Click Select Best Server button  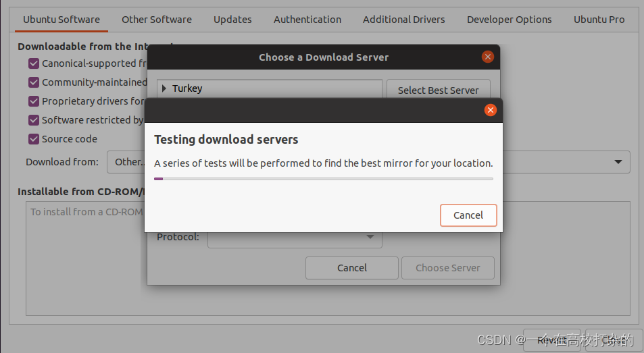439,89
